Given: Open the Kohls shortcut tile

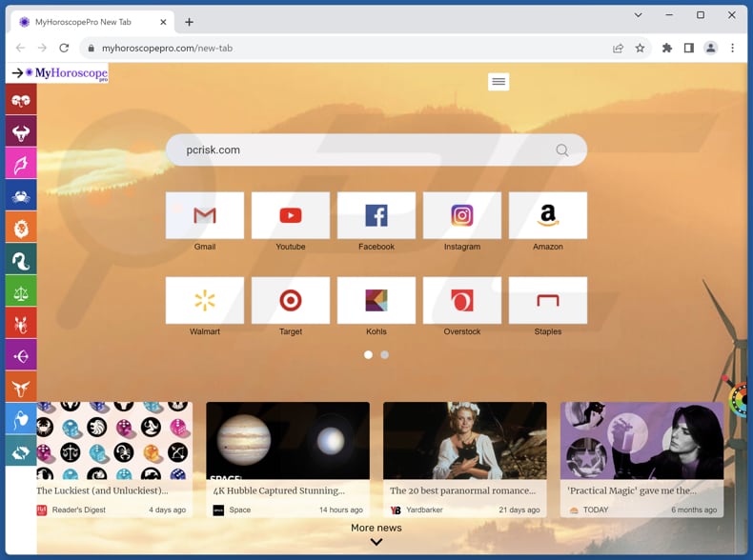Looking at the screenshot, I should point(376,300).
